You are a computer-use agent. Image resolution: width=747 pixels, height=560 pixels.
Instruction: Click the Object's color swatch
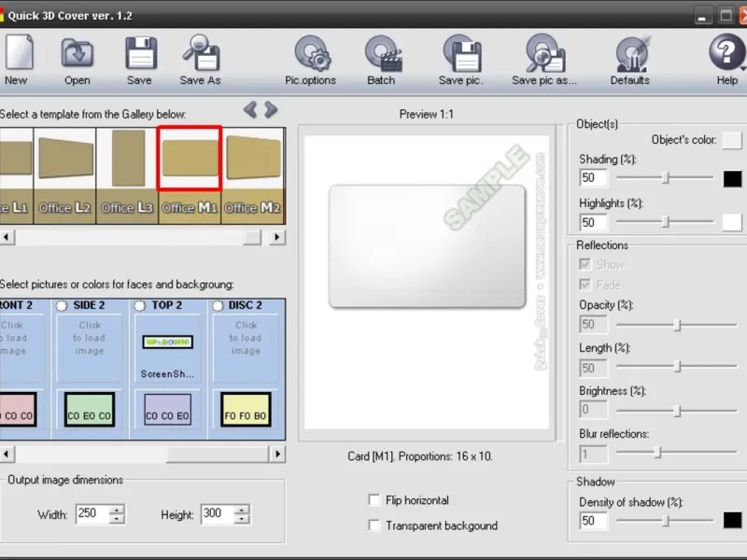[x=732, y=140]
